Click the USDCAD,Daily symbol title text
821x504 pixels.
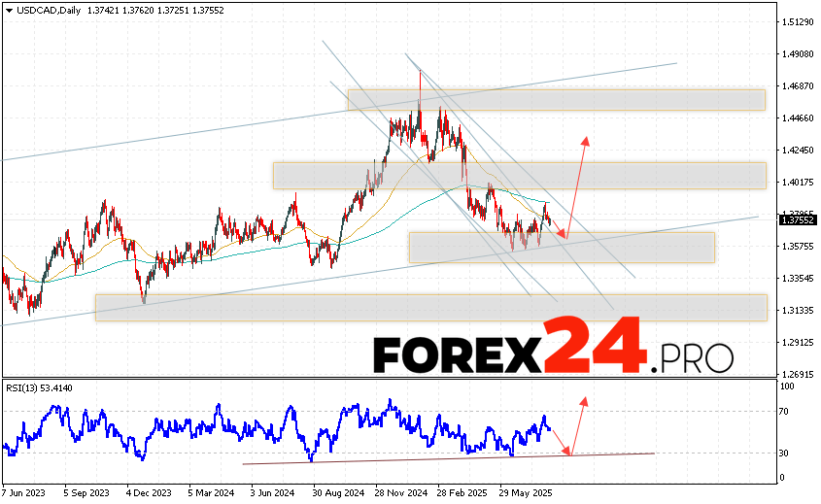click(45, 8)
